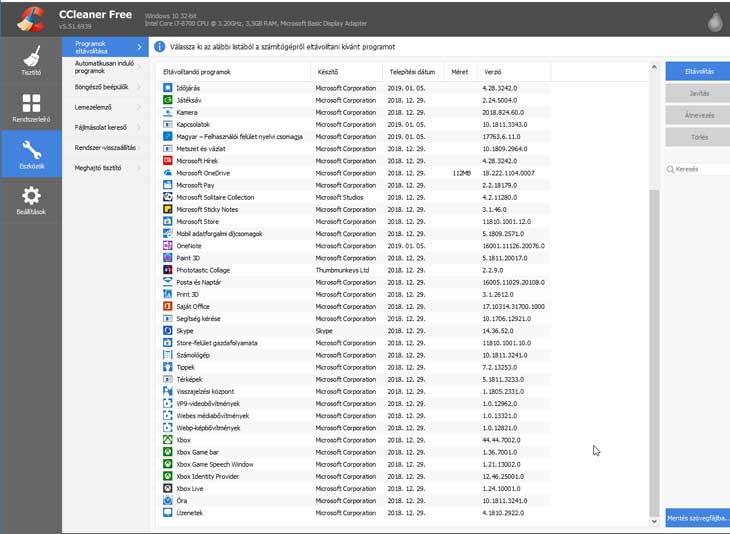Open the Tisztító cleaner section
Viewport: 730px width, 534px height.
click(31, 61)
